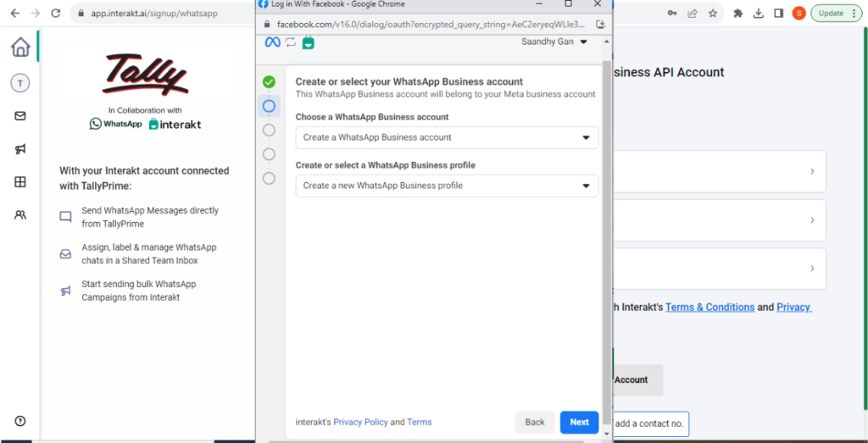Click the dialog scrollbar down arrow

pyautogui.click(x=607, y=435)
